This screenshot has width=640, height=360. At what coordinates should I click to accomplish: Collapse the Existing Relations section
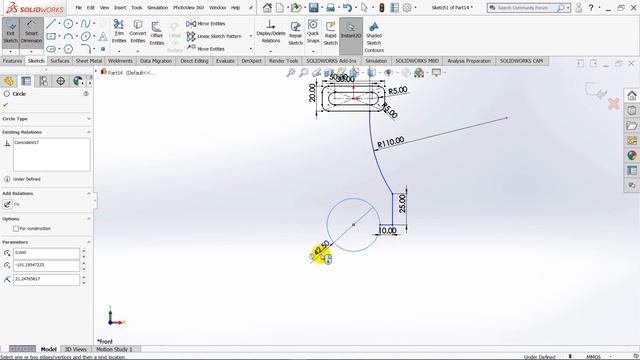tap(89, 132)
